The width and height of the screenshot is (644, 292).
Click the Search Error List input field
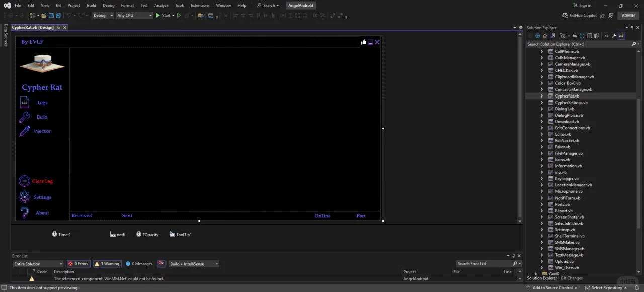[484, 264]
